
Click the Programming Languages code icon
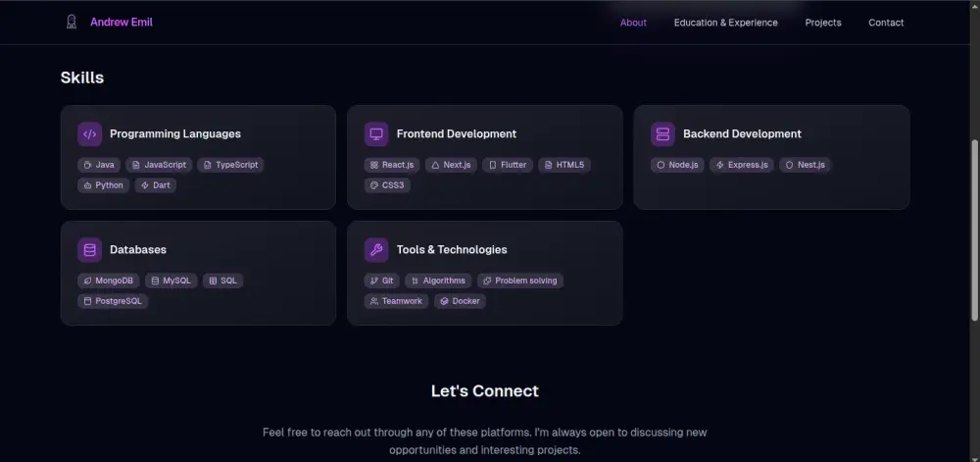point(90,134)
